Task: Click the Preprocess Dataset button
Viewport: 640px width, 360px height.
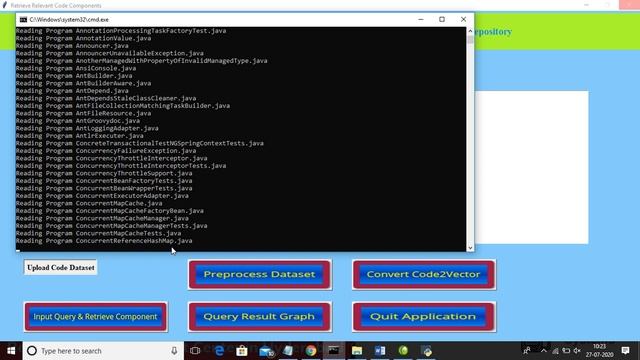Action: [x=260, y=274]
